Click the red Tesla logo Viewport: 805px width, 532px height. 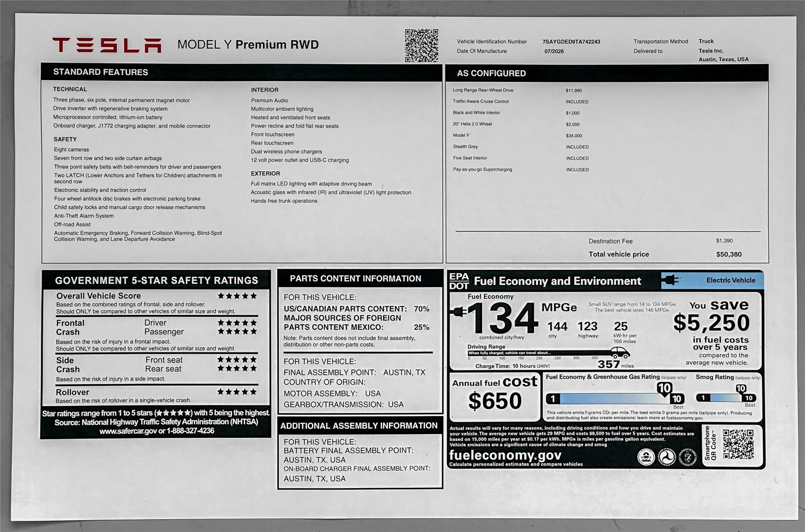click(107, 45)
